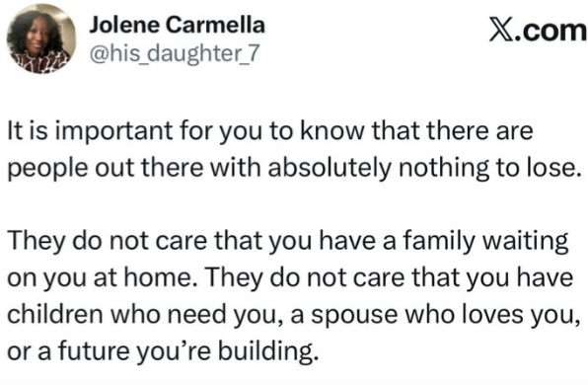Click the X logo icon

pos(500,31)
